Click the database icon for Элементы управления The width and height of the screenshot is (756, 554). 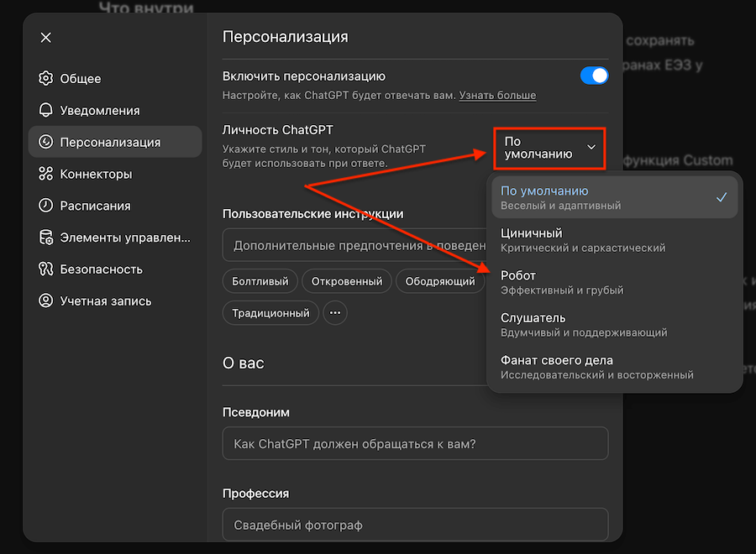46,237
